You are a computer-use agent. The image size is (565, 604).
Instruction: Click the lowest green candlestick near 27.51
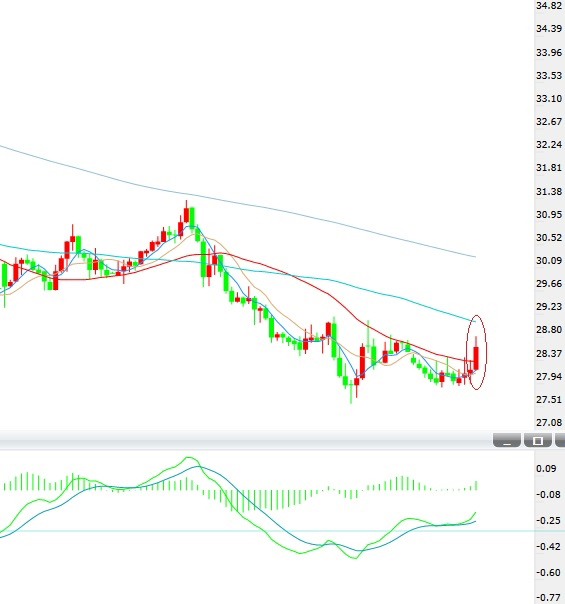(x=351, y=391)
